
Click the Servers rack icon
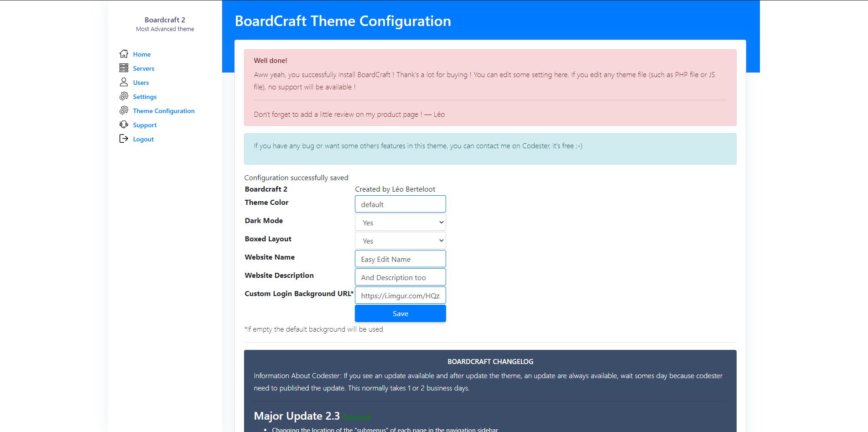(124, 68)
